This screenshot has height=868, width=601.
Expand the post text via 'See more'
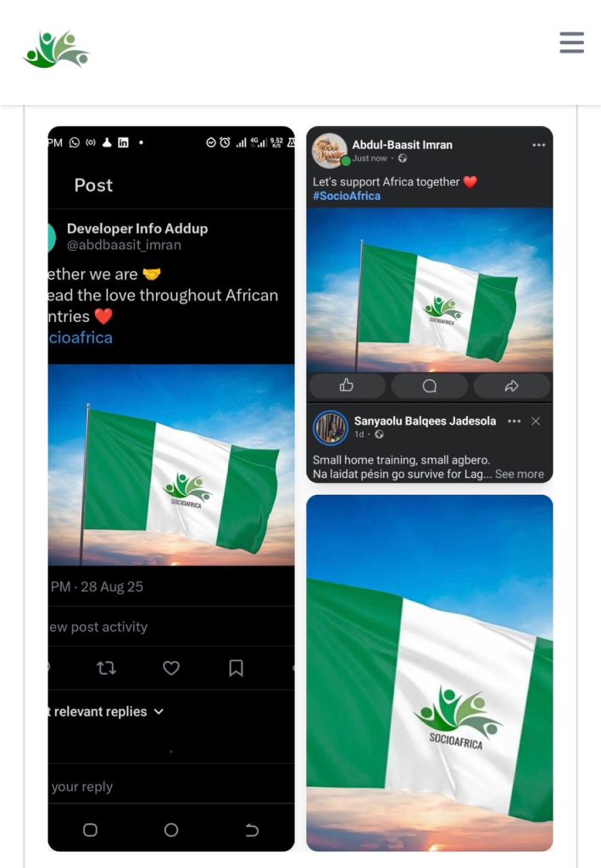[520, 474]
